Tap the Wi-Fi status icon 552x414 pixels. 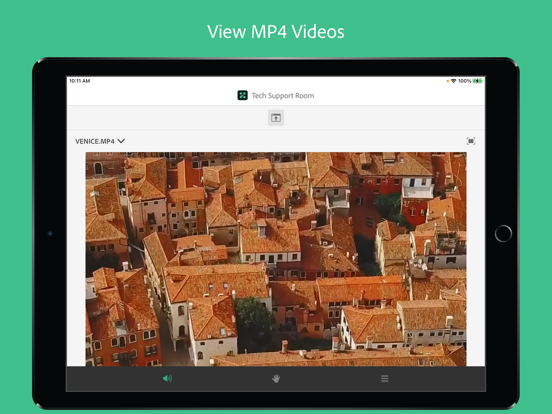pyautogui.click(x=453, y=81)
